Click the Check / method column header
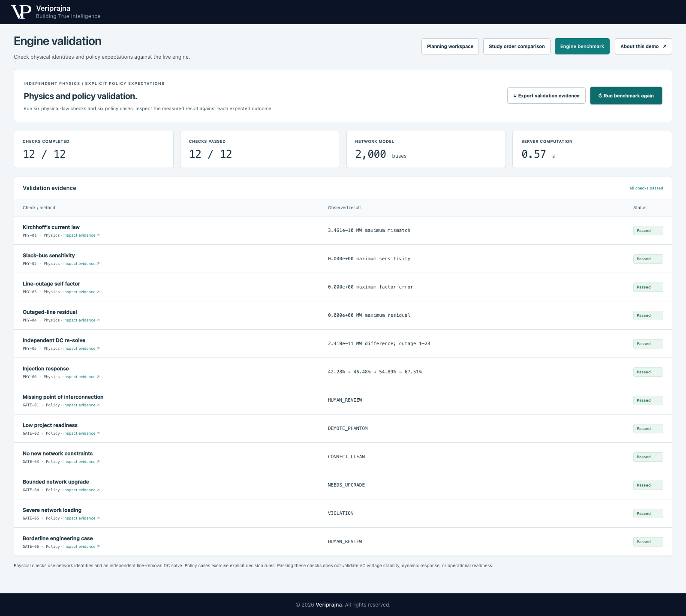The width and height of the screenshot is (686, 616). click(x=39, y=208)
